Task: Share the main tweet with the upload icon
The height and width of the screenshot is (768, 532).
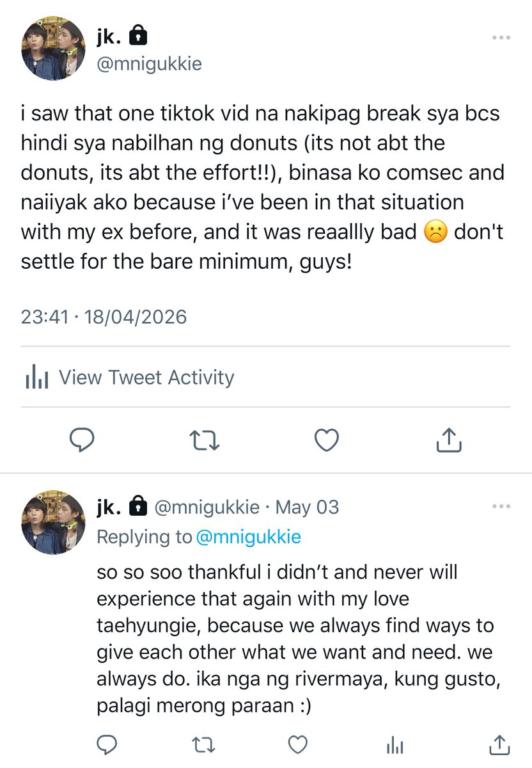Action: 449,440
